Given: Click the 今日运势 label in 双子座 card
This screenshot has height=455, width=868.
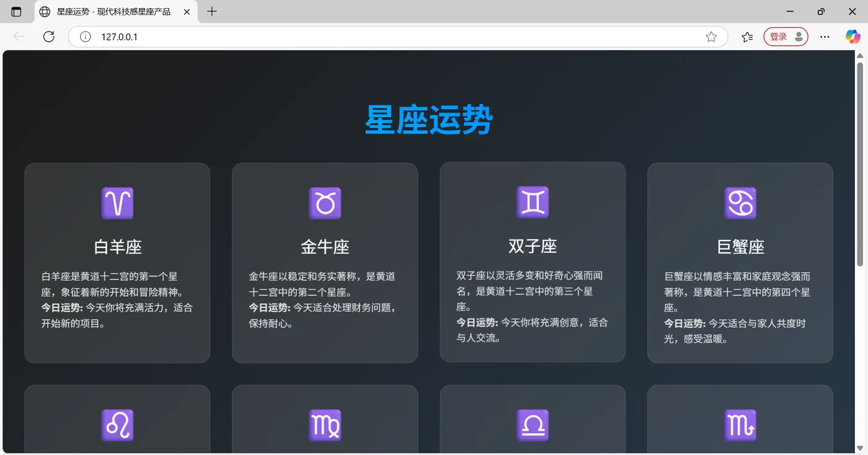Looking at the screenshot, I should pyautogui.click(x=477, y=322).
